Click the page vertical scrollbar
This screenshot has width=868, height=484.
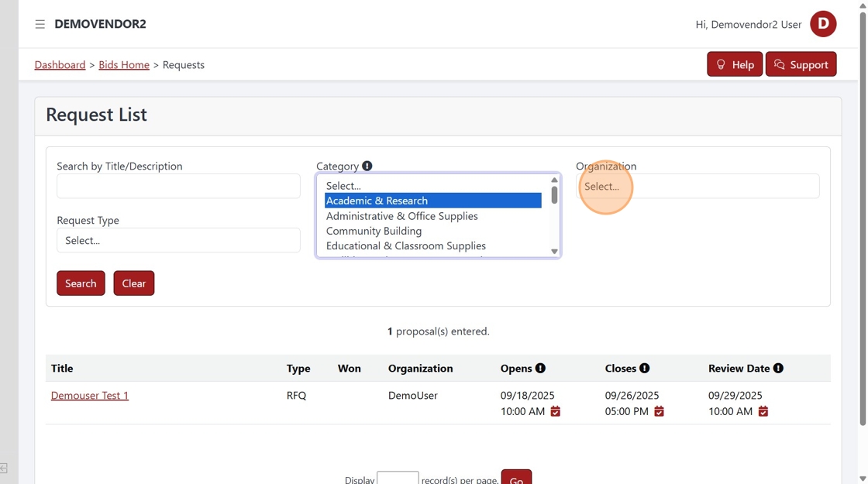coord(863,218)
